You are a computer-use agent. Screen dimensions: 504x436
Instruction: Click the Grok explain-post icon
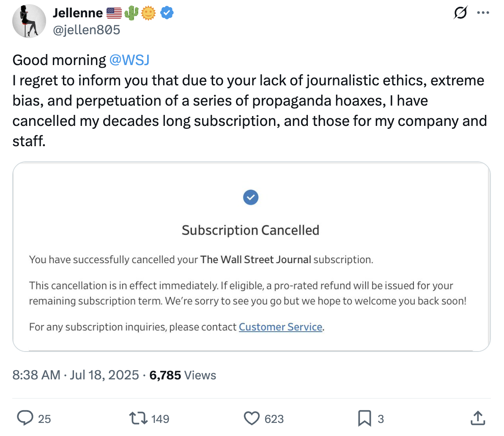[x=460, y=13]
